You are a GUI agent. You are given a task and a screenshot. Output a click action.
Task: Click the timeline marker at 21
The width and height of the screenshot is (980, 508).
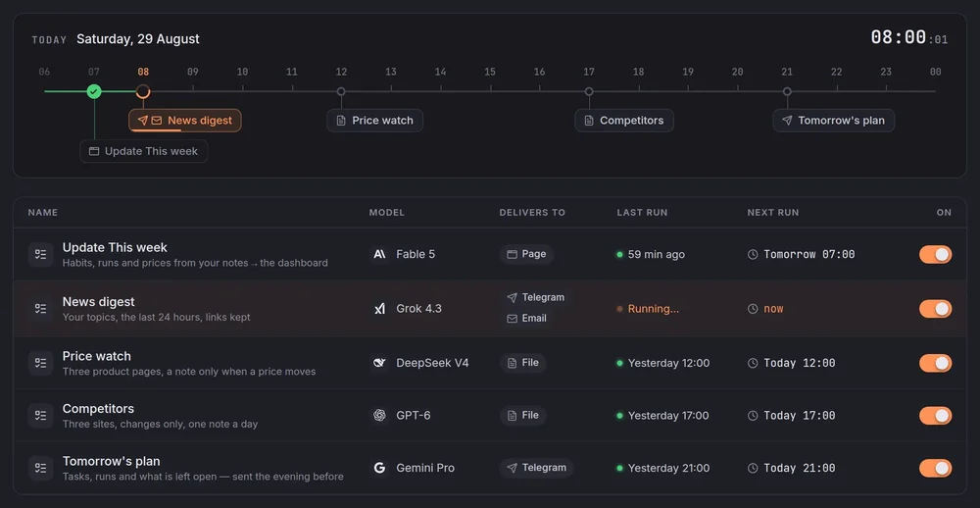(787, 91)
